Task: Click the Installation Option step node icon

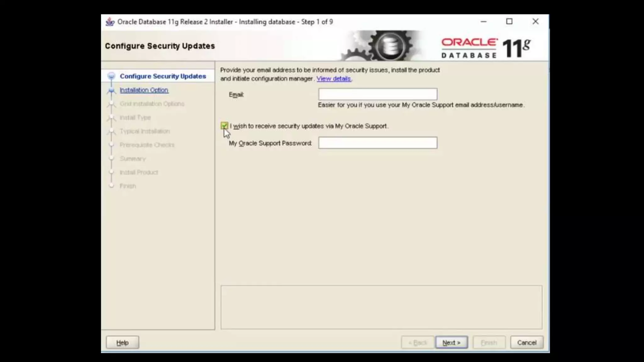Action: [x=111, y=90]
